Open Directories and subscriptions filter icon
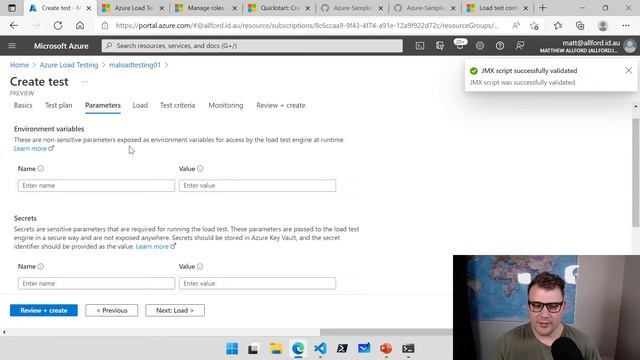 [x=440, y=46]
